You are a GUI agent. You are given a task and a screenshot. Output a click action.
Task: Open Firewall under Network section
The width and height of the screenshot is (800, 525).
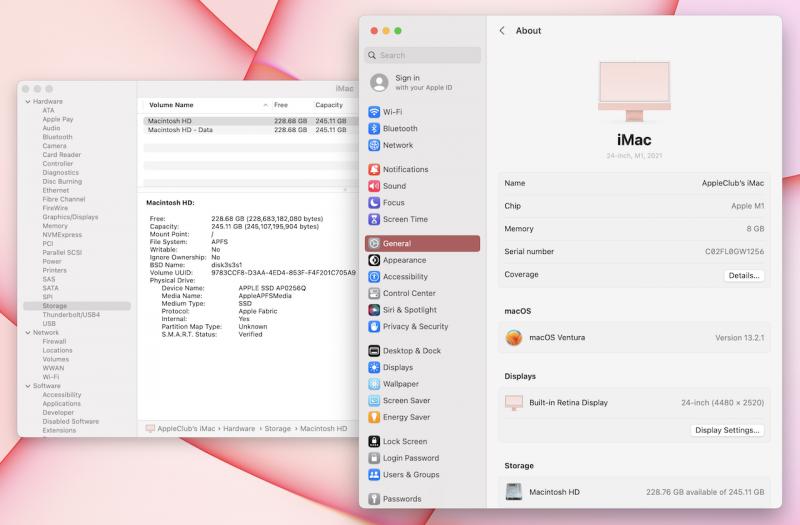coord(54,342)
